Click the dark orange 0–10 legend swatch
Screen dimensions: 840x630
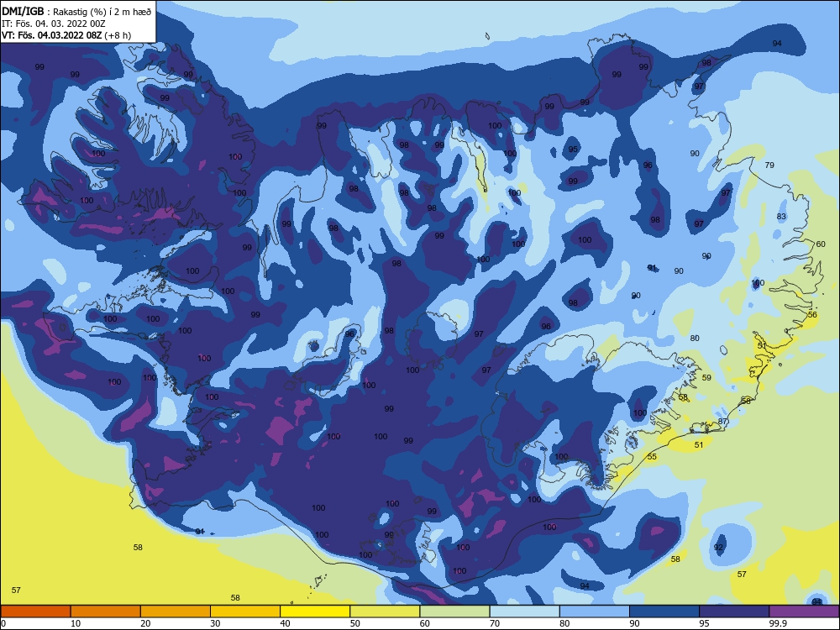click(x=35, y=612)
